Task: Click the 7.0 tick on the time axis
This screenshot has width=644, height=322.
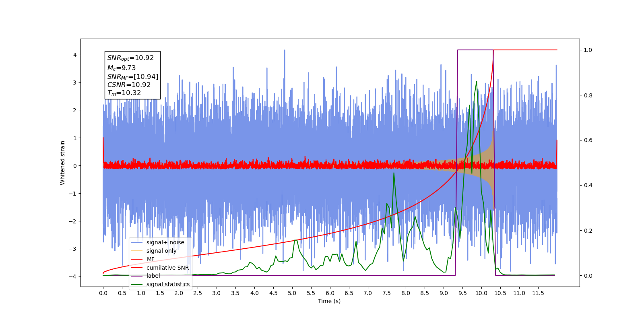Action: tap(368, 293)
